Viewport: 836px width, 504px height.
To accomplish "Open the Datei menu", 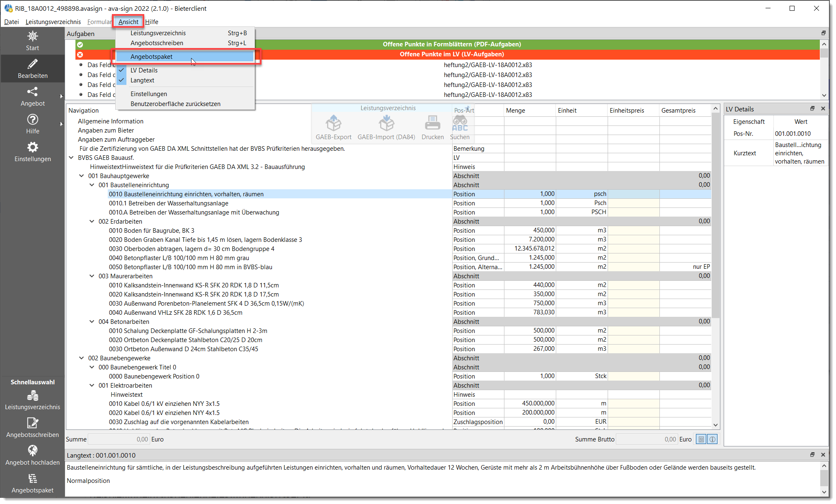I will point(12,22).
